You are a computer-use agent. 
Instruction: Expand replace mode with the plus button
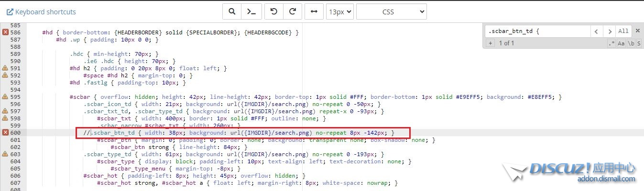coord(490,43)
